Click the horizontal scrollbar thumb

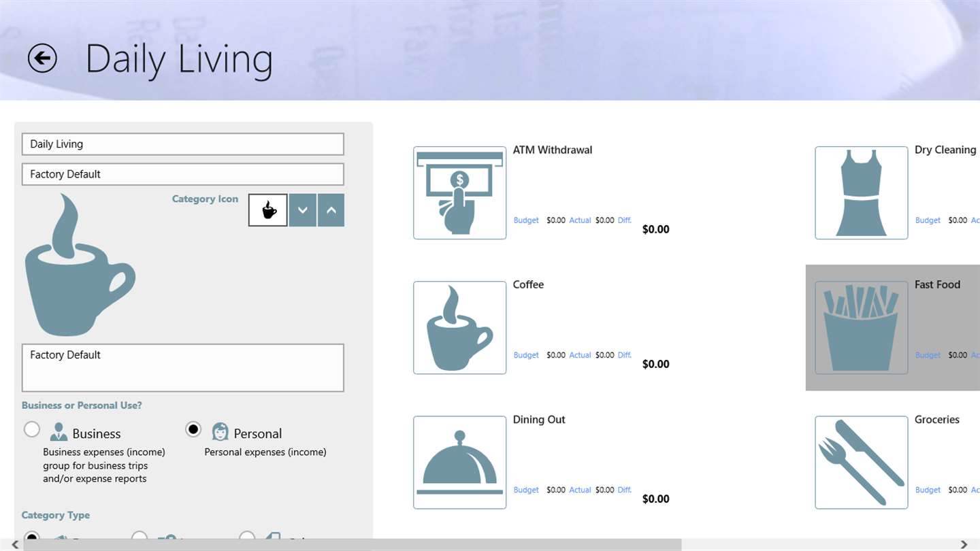[352, 545]
